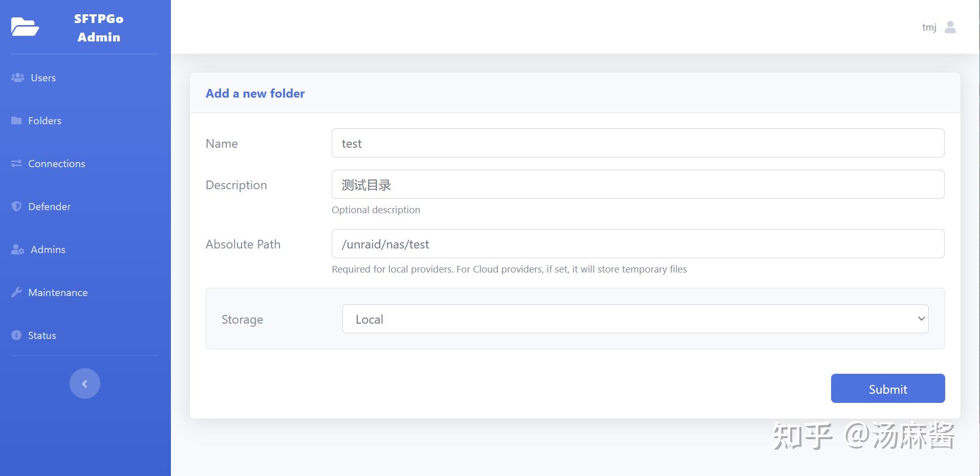Open the Folders section icon

click(16, 120)
